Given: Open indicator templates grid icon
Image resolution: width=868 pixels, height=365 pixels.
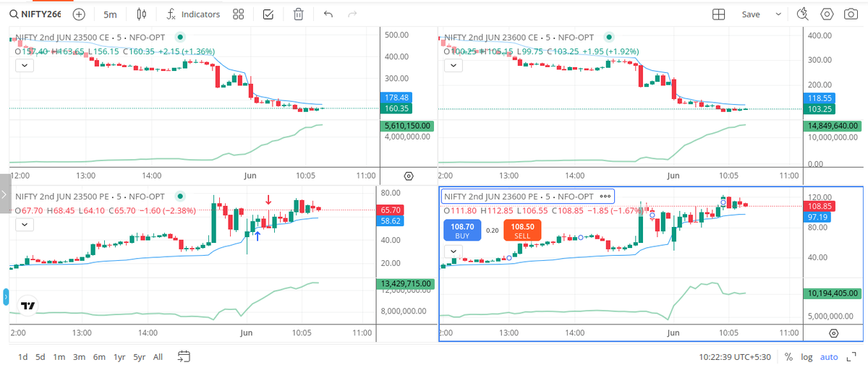Looking at the screenshot, I should [239, 14].
